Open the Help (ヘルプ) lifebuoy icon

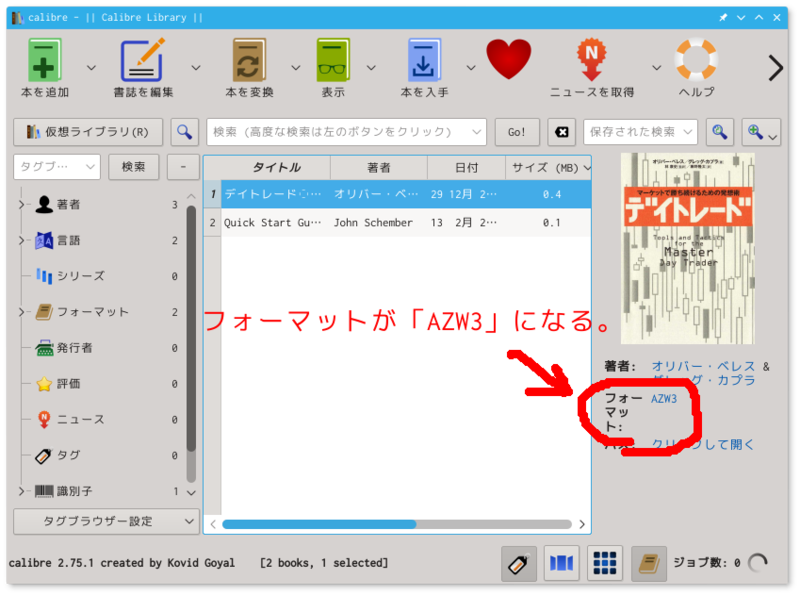tap(696, 59)
